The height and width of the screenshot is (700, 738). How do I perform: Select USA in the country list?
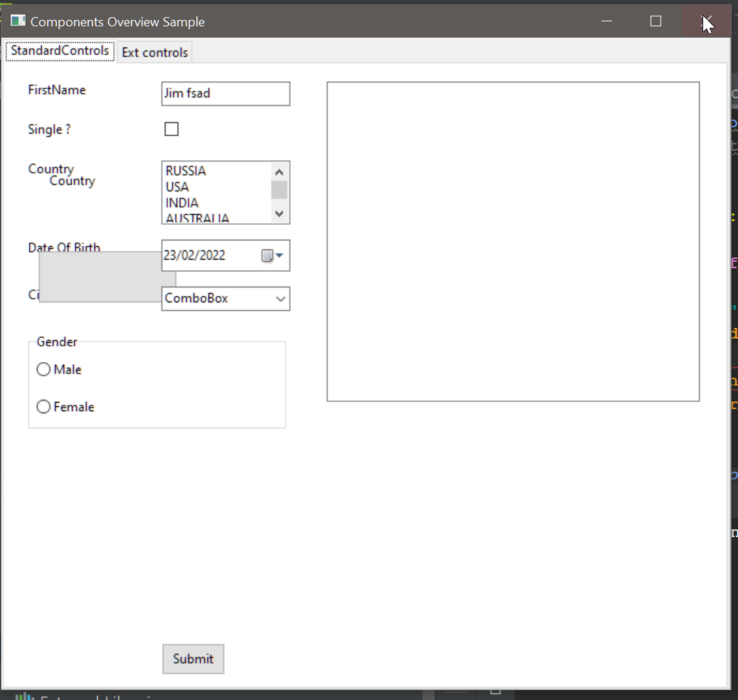pos(177,186)
